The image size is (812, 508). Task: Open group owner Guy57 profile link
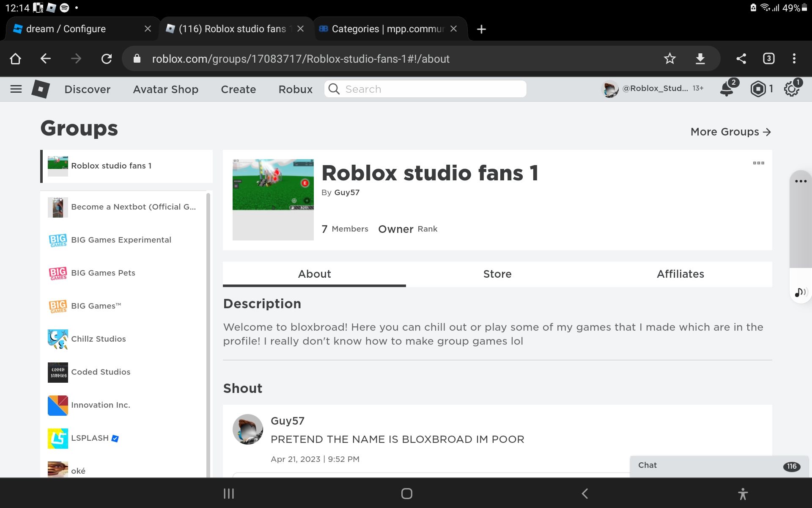[347, 192]
